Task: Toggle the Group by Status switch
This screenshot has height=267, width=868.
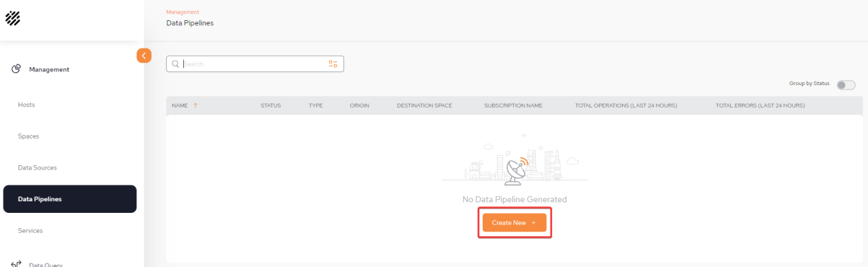Action: 846,84
